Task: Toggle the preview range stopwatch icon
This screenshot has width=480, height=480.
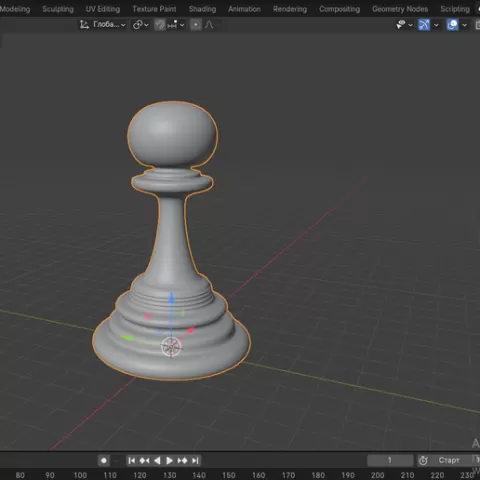Action: pyautogui.click(x=423, y=461)
